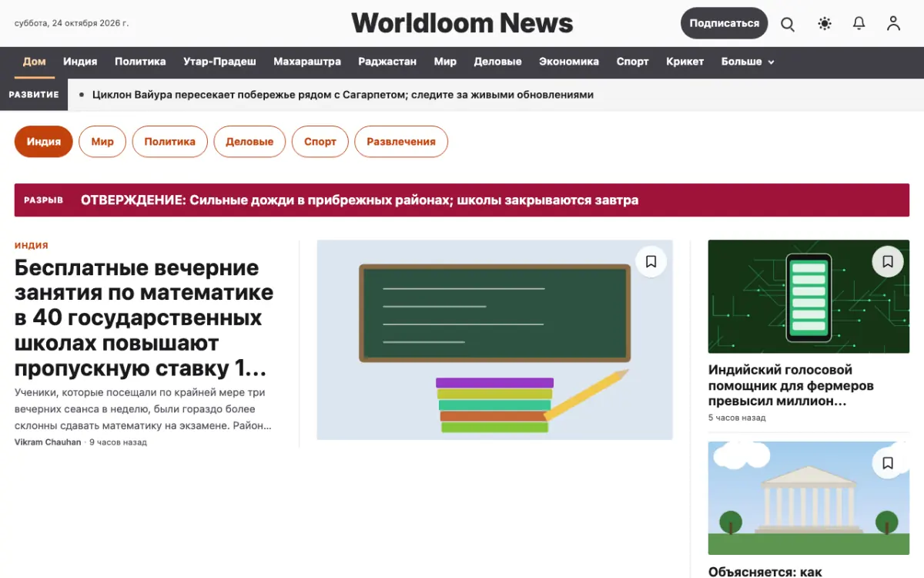Bookmark the Indian voice assistant story
Image resolution: width=924 pixels, height=578 pixels.
click(888, 262)
